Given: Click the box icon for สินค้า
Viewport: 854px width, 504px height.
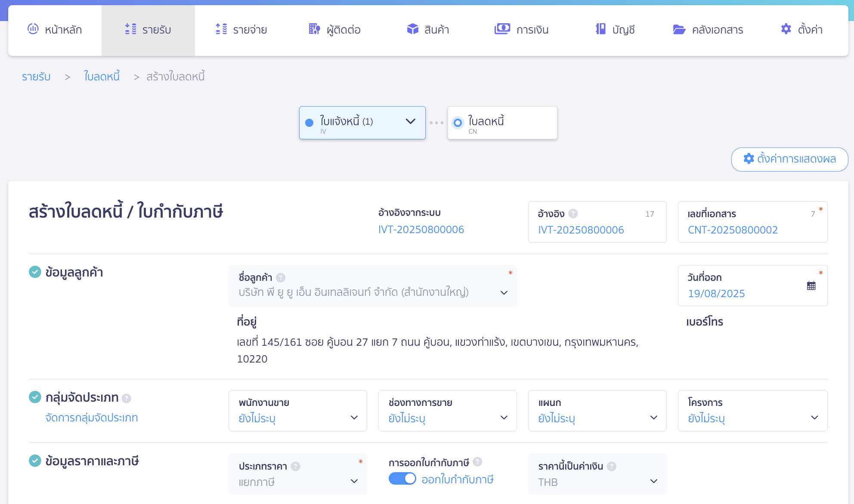Looking at the screenshot, I should 412,29.
